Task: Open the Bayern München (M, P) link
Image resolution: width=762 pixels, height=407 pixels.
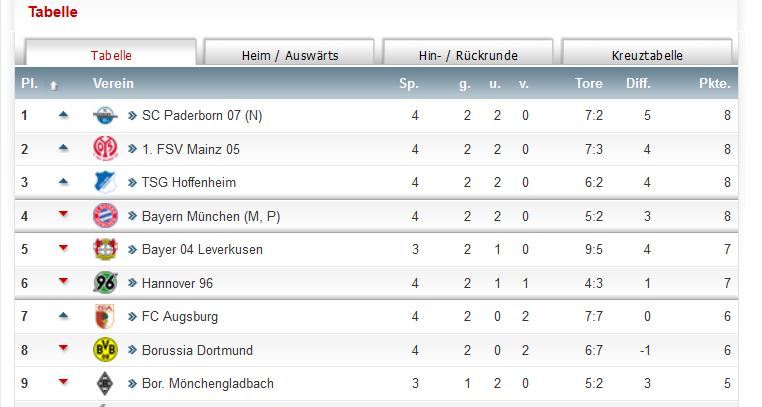Action: point(211,216)
